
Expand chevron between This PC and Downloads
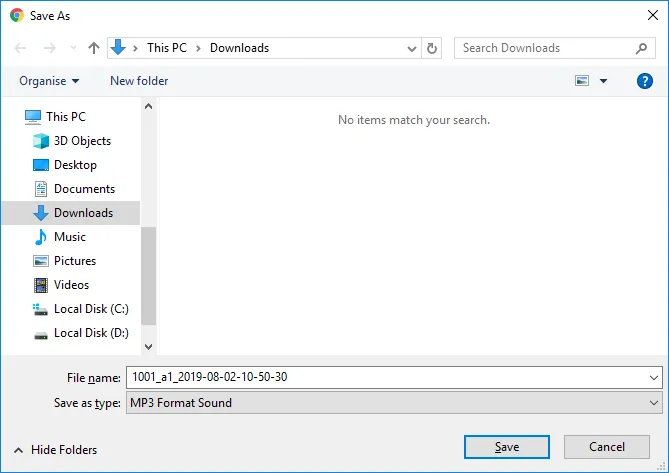(198, 48)
